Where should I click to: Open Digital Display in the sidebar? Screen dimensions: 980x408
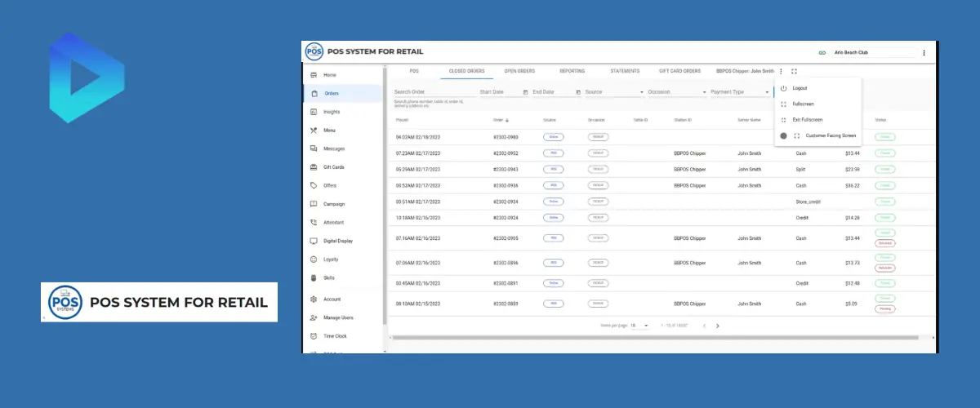coord(341,241)
